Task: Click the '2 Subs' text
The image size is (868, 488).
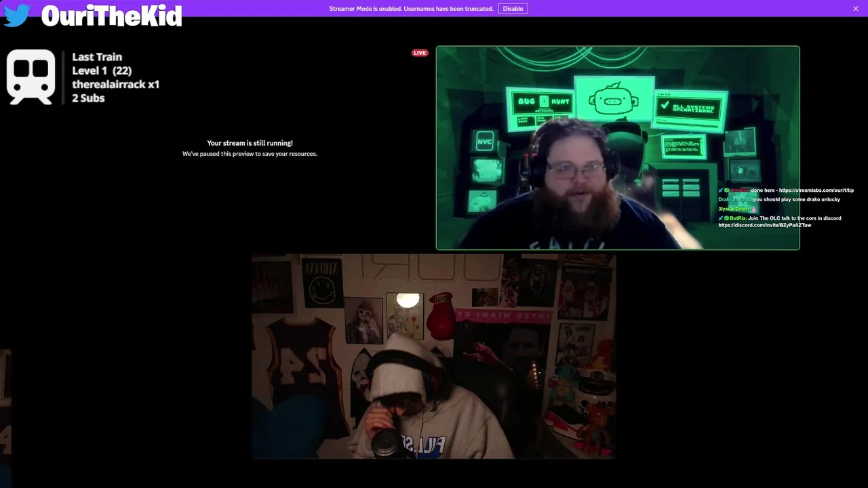Action: [x=88, y=98]
